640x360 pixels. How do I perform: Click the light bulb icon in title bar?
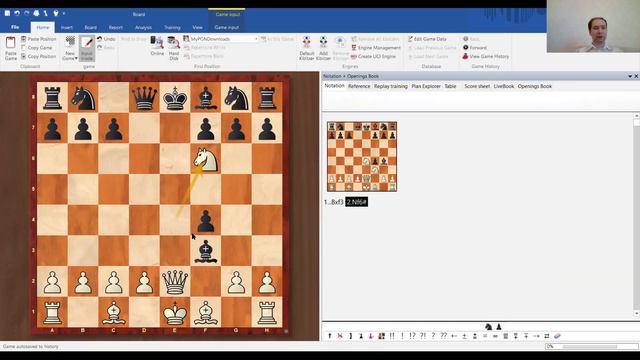56,13
